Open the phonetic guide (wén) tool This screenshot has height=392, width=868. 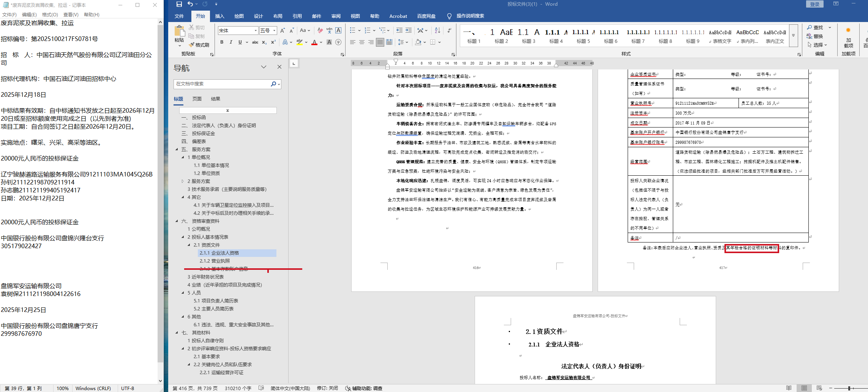[x=329, y=30]
